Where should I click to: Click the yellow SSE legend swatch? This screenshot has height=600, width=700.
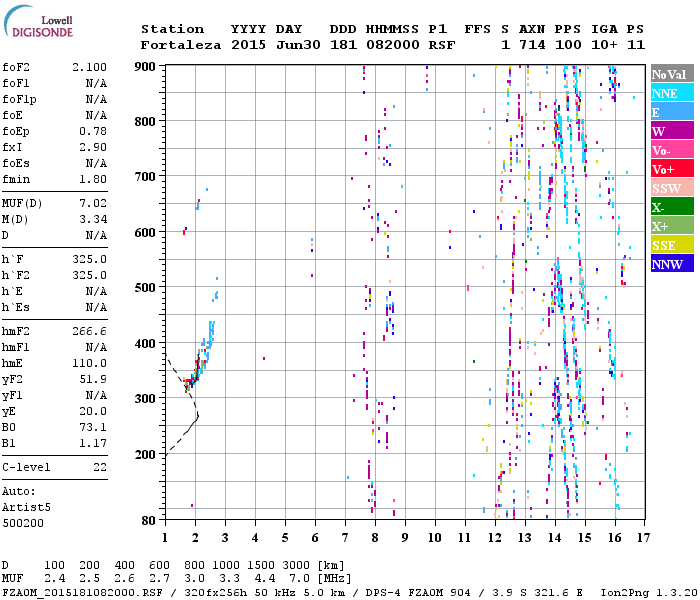tap(669, 245)
